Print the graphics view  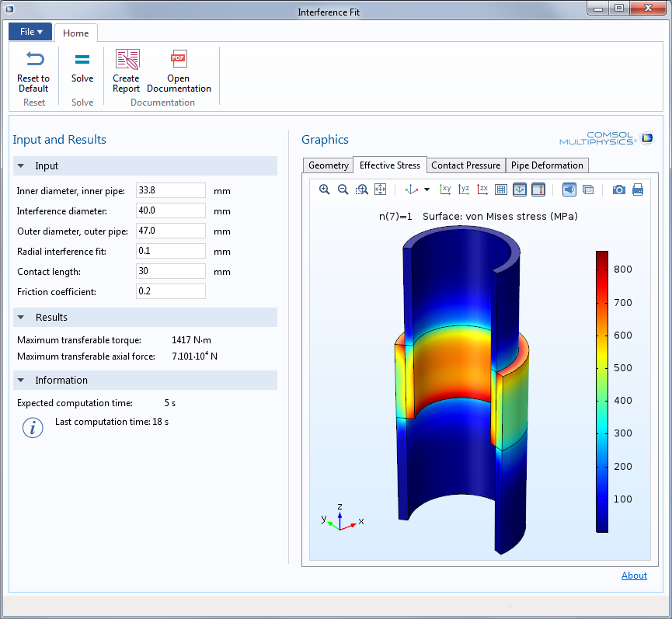click(x=638, y=190)
